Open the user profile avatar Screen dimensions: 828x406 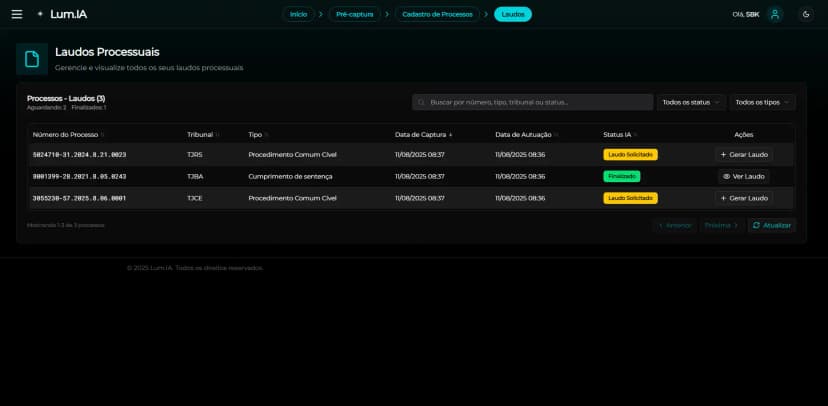tap(775, 14)
